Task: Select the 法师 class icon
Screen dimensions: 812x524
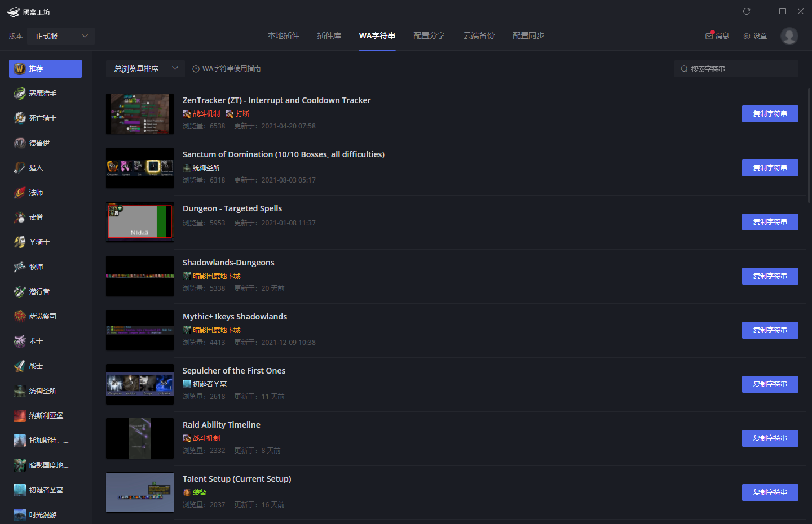Action: pos(20,193)
